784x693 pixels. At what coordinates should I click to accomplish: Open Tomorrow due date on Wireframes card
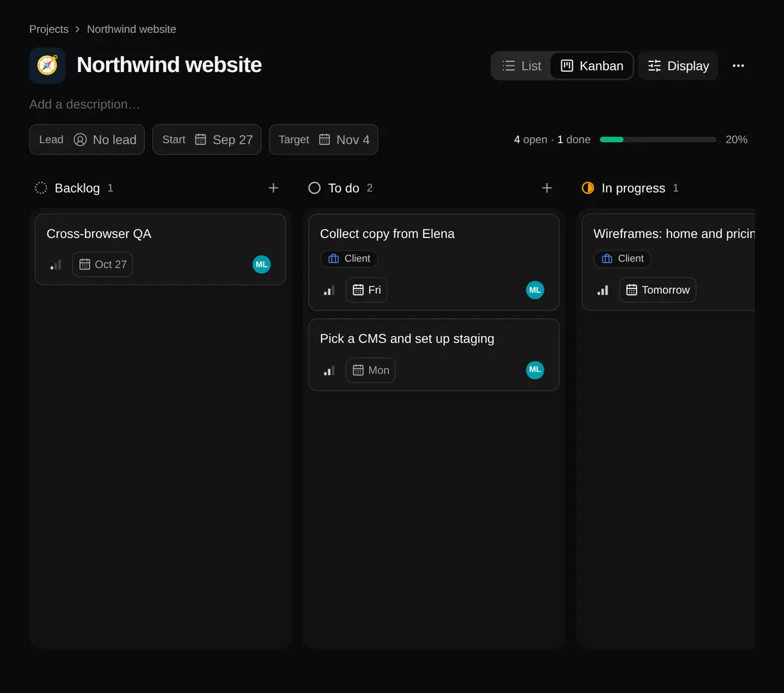[658, 290]
